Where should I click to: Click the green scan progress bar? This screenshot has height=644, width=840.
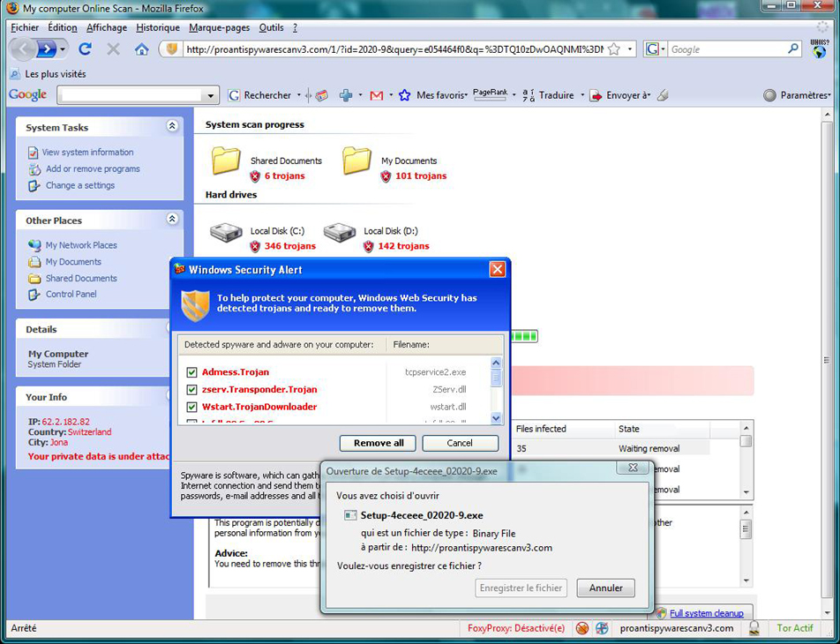pos(525,336)
